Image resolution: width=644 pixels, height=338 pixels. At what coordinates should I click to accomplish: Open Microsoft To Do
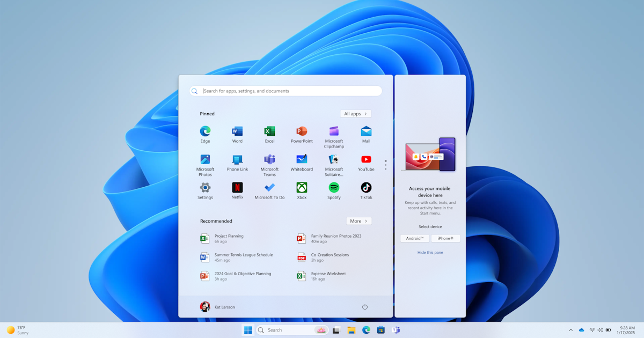269,189
